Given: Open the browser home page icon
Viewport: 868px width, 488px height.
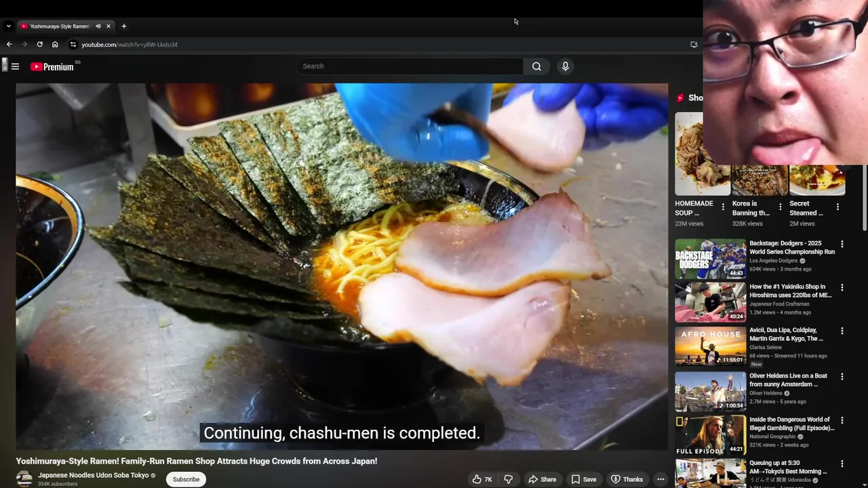Looking at the screenshot, I should 55,45.
